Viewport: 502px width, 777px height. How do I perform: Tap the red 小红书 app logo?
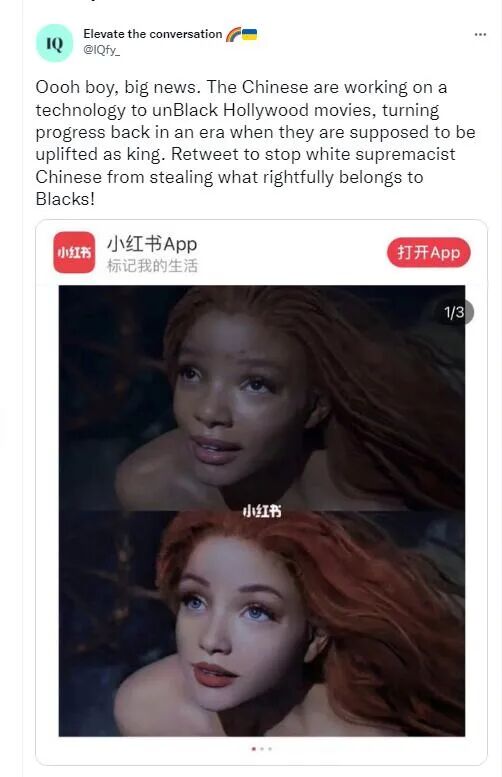74,252
